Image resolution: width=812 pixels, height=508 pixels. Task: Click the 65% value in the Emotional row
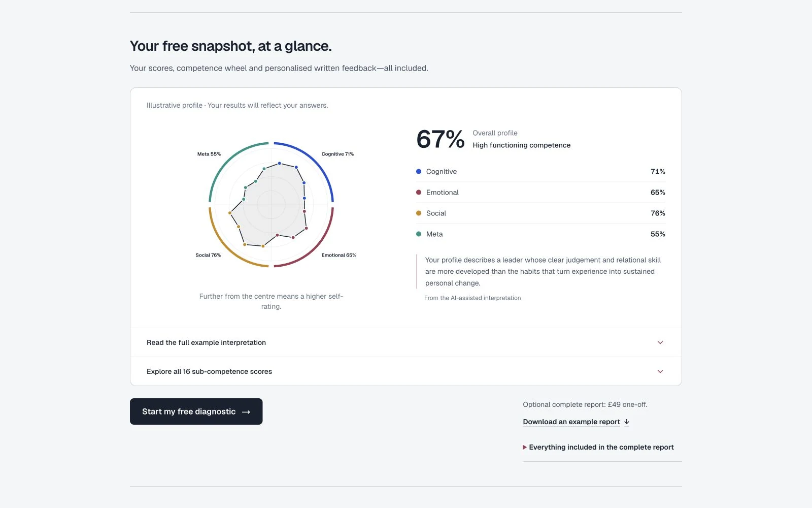click(x=658, y=193)
